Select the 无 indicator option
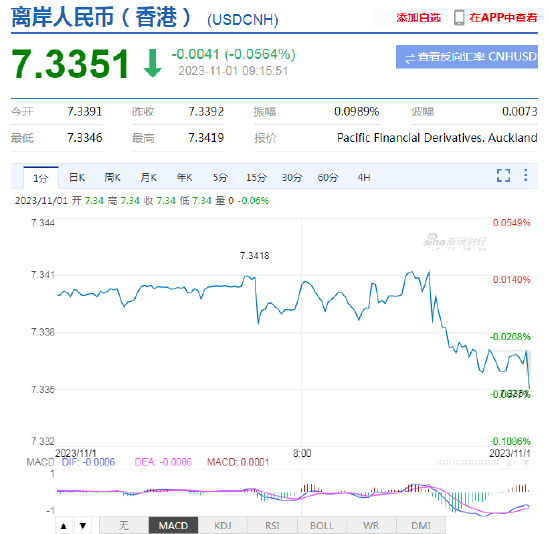The image size is (550, 534). [124, 525]
